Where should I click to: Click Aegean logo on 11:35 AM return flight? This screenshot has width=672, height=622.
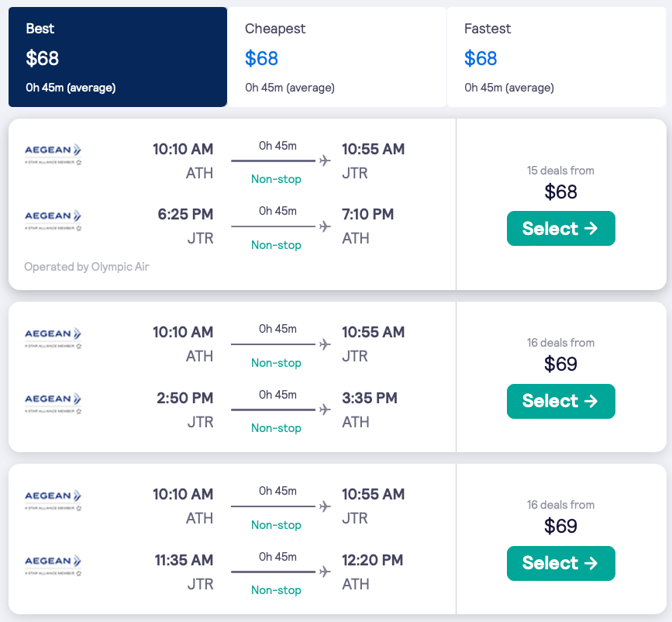(53, 565)
